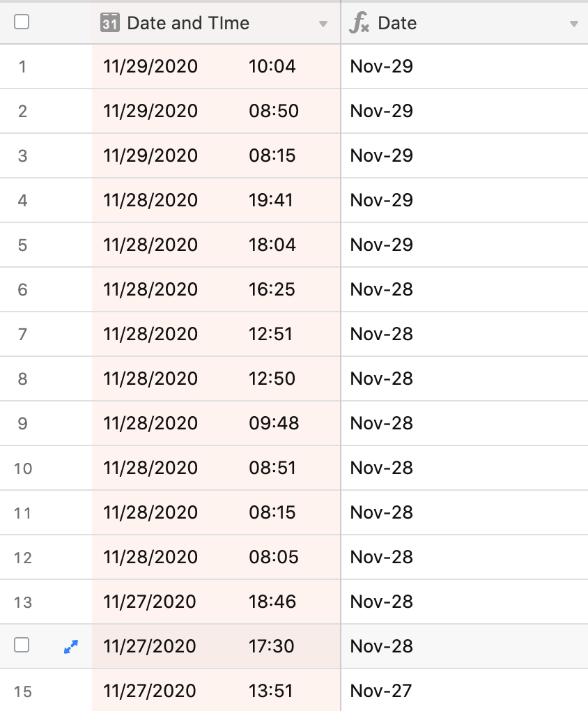Check the checkbox on the 17:30 row

click(x=22, y=645)
